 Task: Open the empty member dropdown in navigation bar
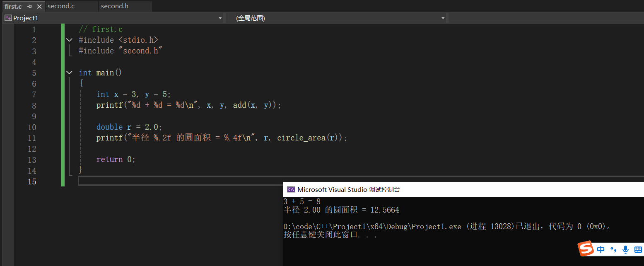coord(546,18)
